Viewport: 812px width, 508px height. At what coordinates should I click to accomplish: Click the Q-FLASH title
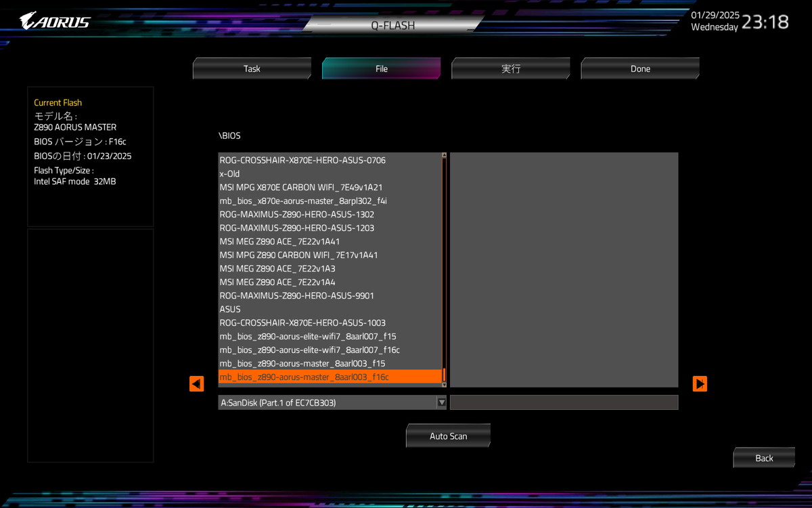click(x=392, y=25)
